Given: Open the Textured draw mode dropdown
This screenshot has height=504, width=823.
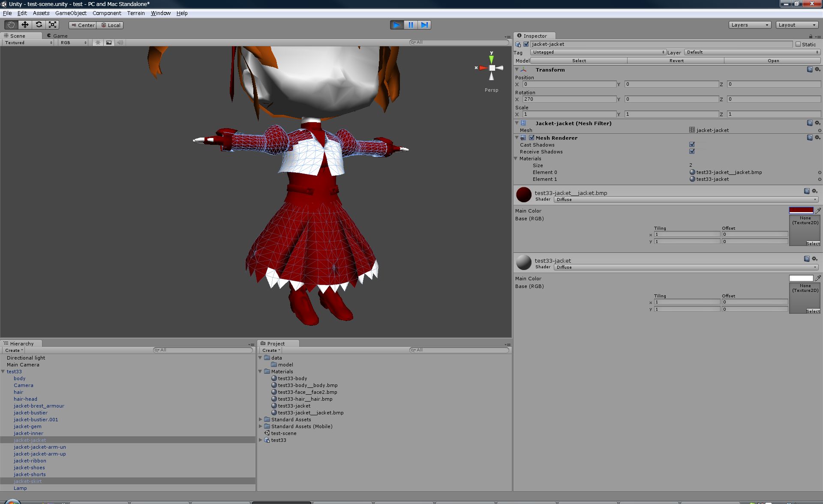Looking at the screenshot, I should (x=28, y=42).
